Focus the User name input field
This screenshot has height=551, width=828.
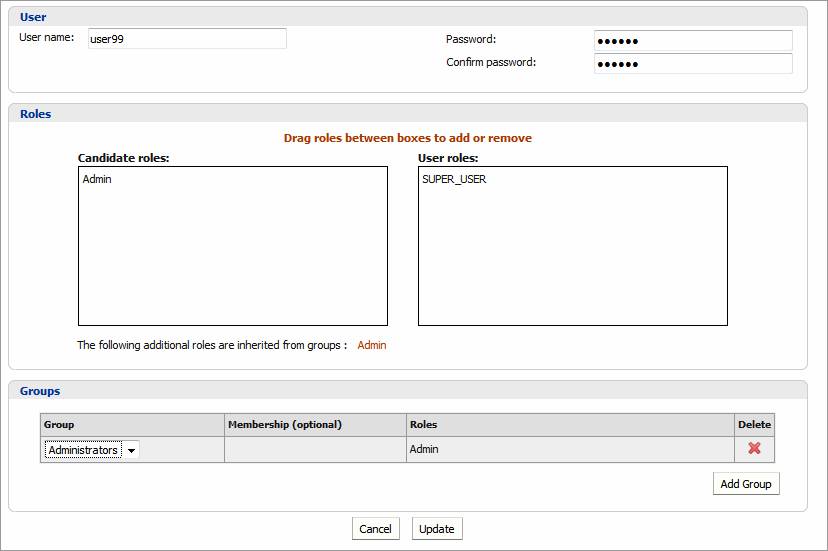(186, 39)
